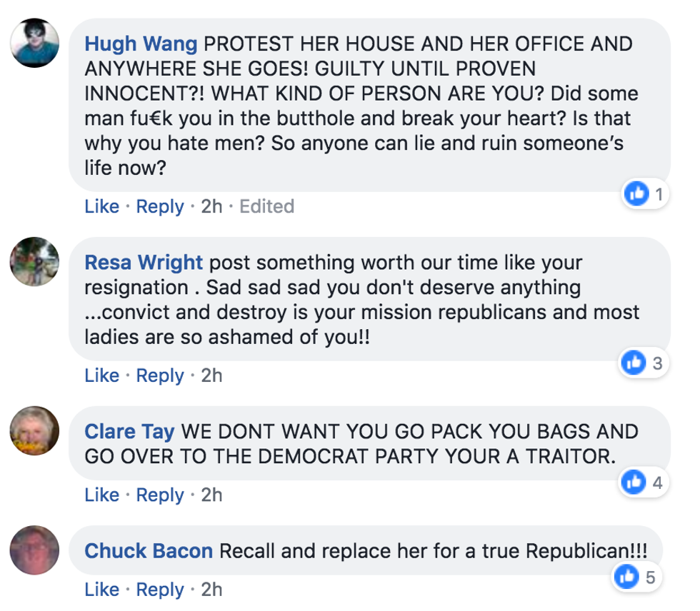View edit history via the Edited label
The height and width of the screenshot is (611, 700).
click(266, 206)
